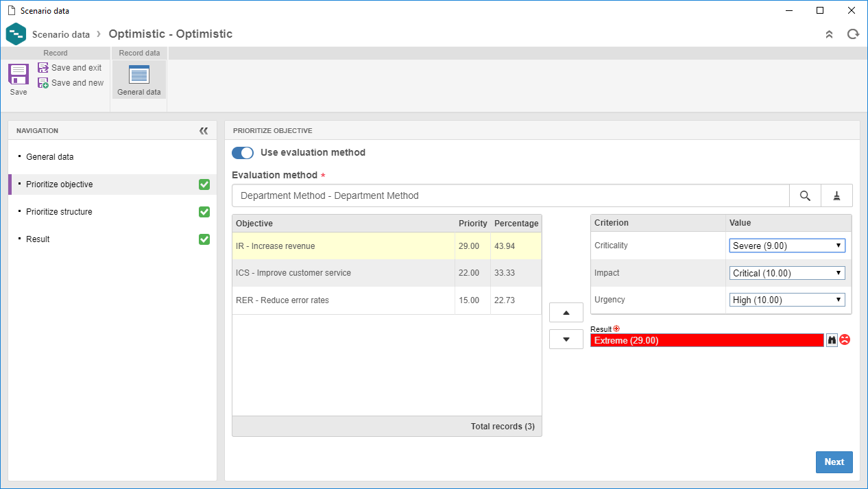Viewport: 868px width, 489px height.
Task: Move the objective down
Action: [566, 339]
